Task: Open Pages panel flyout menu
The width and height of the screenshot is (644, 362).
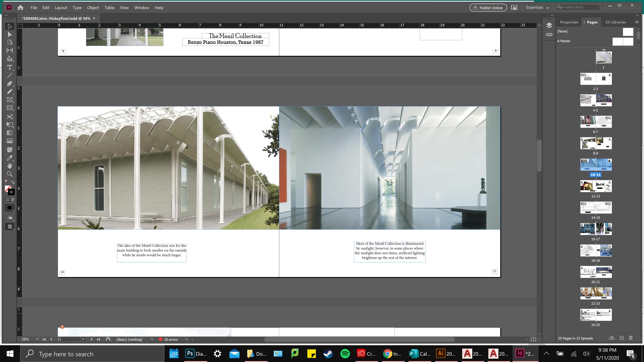Action: [637, 22]
